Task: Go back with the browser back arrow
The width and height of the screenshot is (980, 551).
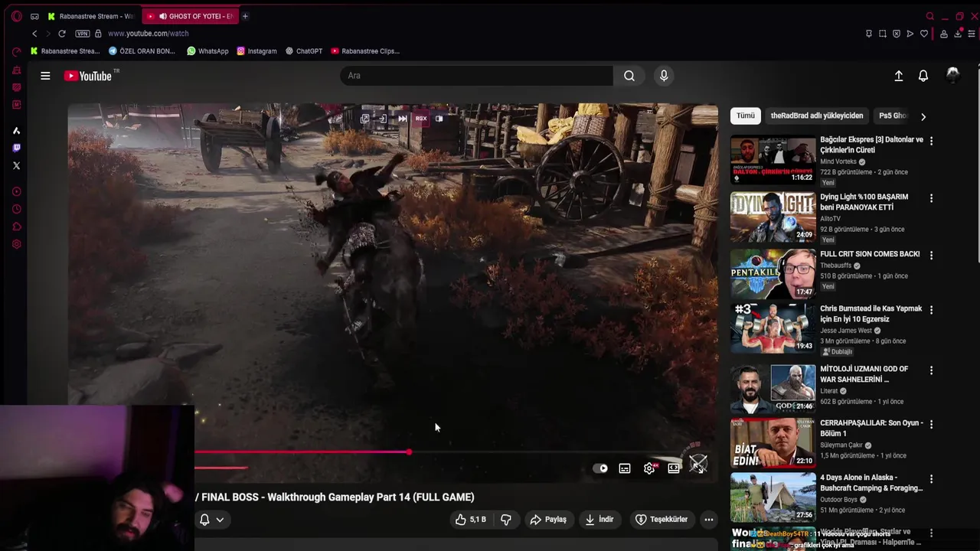Action: click(34, 34)
